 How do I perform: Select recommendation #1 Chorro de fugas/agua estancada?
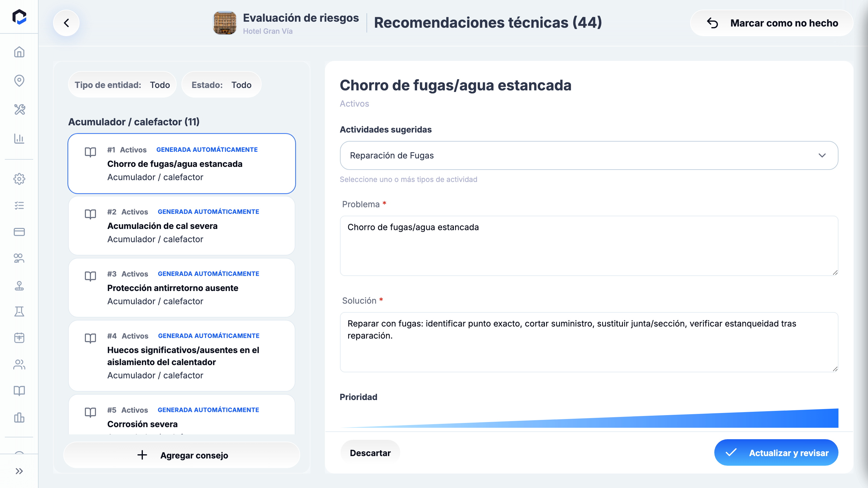click(182, 164)
